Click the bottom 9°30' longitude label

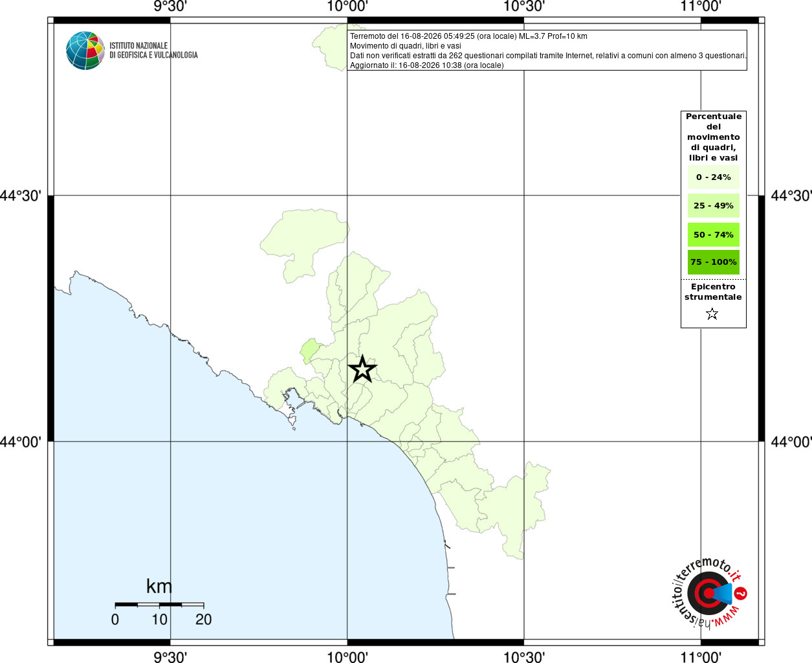170,657
